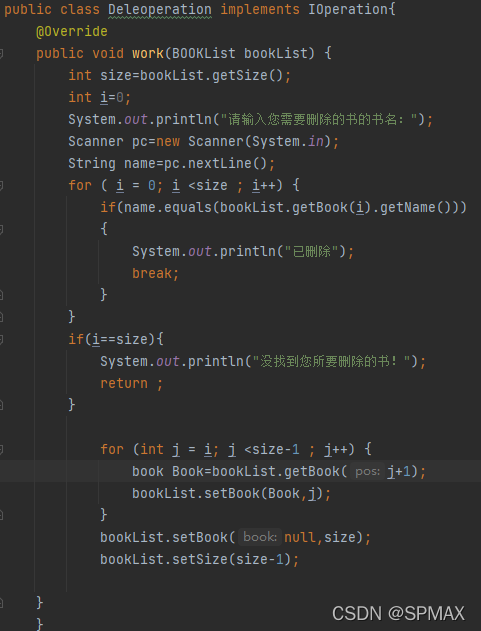Place cursor on the int i=0; line
This screenshot has height=631, width=481.
point(99,97)
